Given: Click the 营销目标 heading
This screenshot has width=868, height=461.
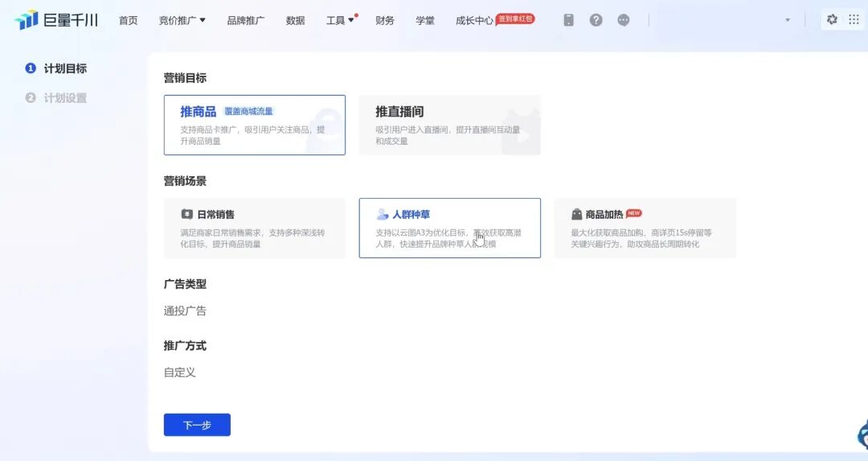Looking at the screenshot, I should pos(185,78).
